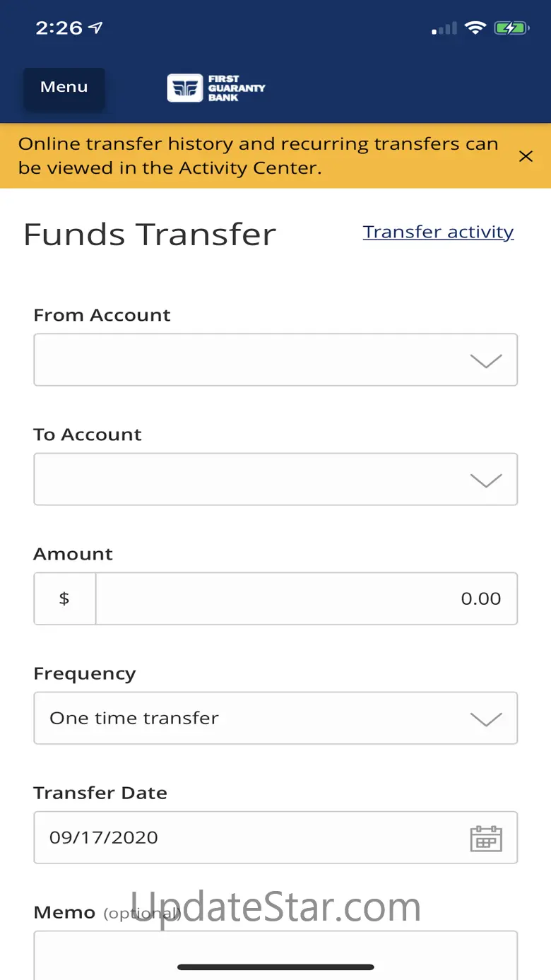Open the Frequency dropdown showing One time transfer
This screenshot has height=980, width=551.
click(x=275, y=718)
